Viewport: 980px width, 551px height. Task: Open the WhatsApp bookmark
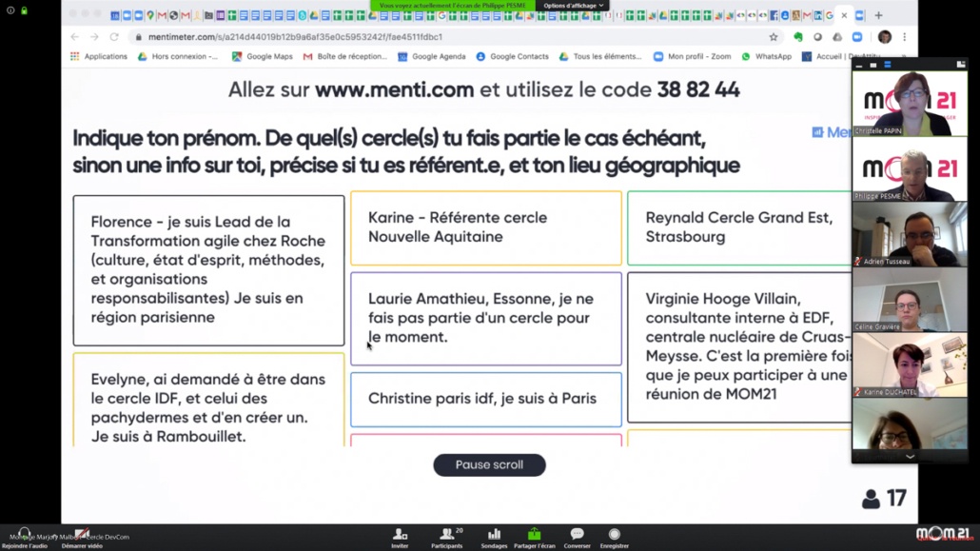pyautogui.click(x=766, y=56)
